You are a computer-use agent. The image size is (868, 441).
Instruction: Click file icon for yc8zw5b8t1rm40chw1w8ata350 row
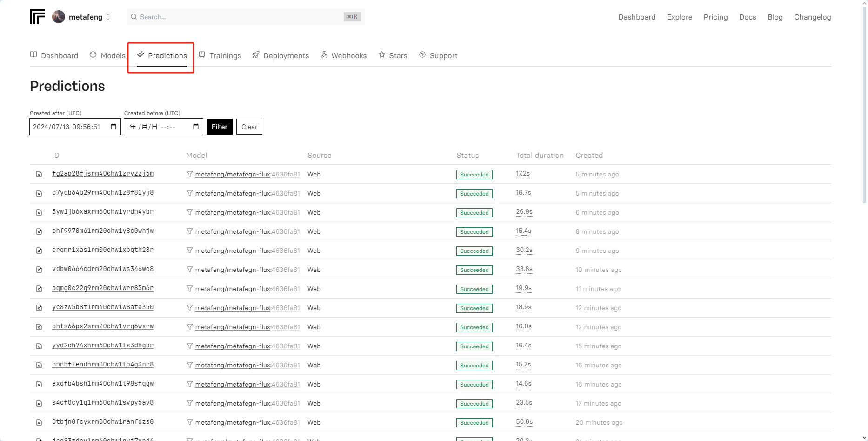coord(39,308)
